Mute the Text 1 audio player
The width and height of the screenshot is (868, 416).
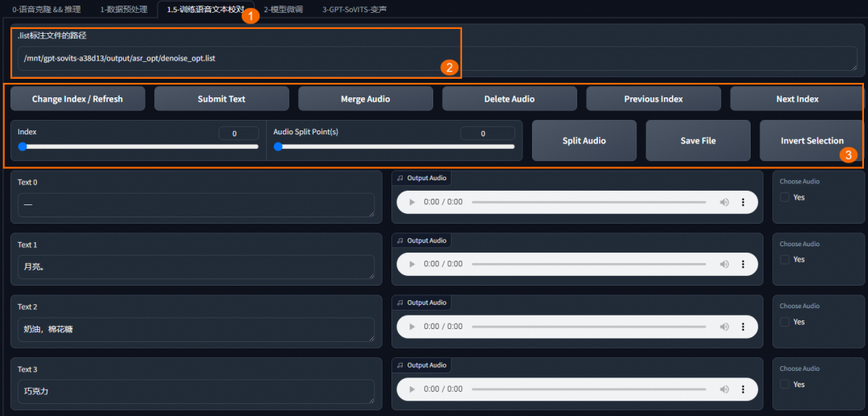724,264
